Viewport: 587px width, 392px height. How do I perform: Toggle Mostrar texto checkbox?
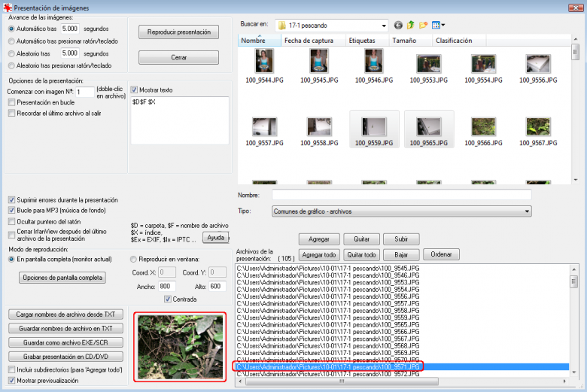135,90
